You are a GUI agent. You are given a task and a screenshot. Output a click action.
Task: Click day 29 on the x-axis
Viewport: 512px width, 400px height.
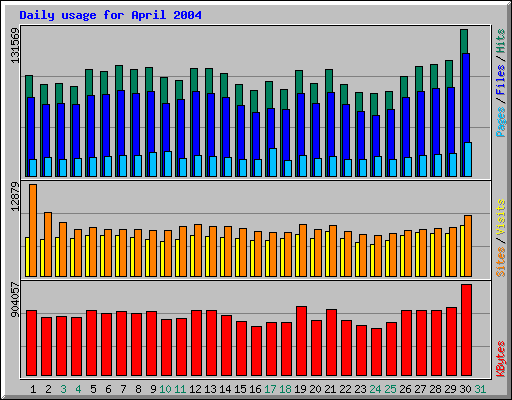tap(450, 389)
